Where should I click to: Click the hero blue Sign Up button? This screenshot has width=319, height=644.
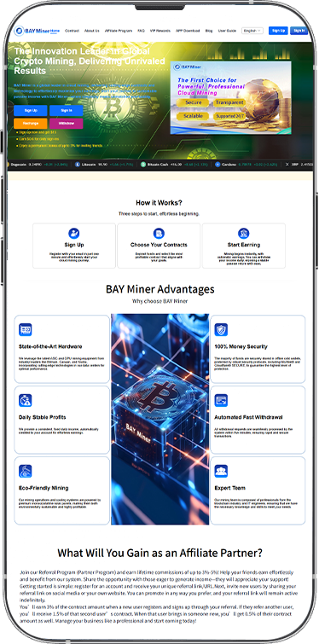(x=31, y=111)
